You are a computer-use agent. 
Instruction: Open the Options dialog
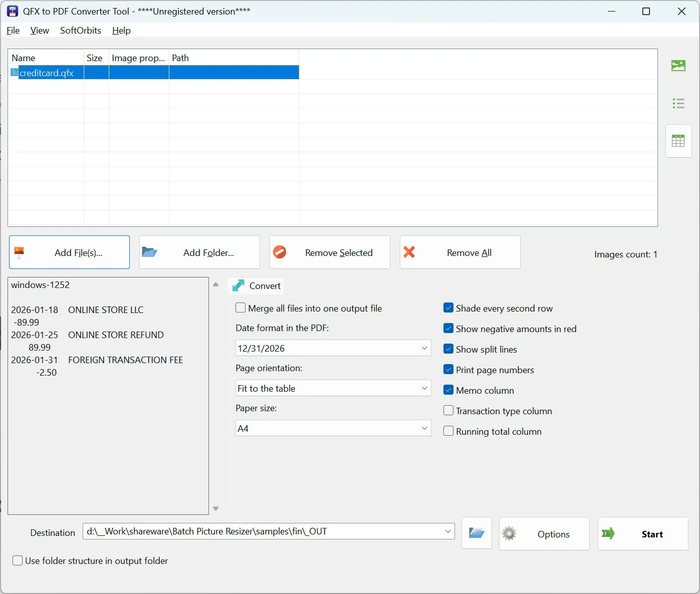tap(544, 534)
